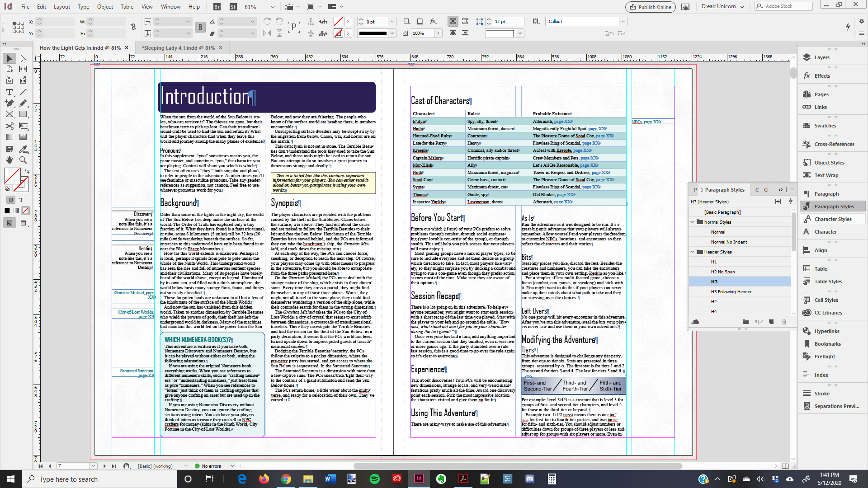868x488 pixels.
Task: Collapse the Header Styles folder
Action: pyautogui.click(x=692, y=252)
